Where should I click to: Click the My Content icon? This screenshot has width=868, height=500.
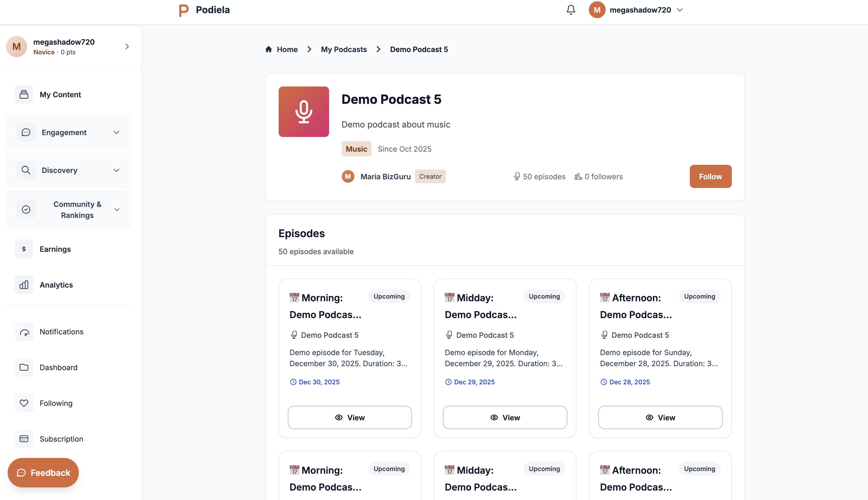click(24, 94)
